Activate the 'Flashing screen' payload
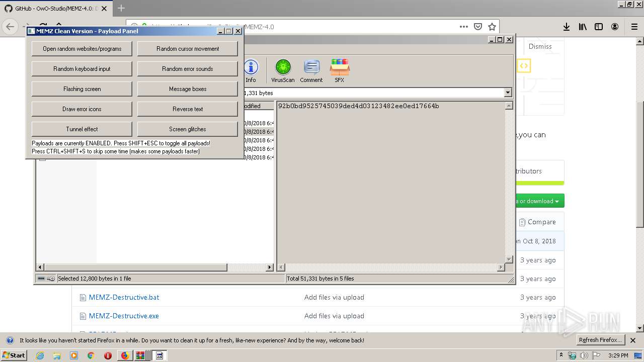This screenshot has width=644, height=362. [82, 89]
